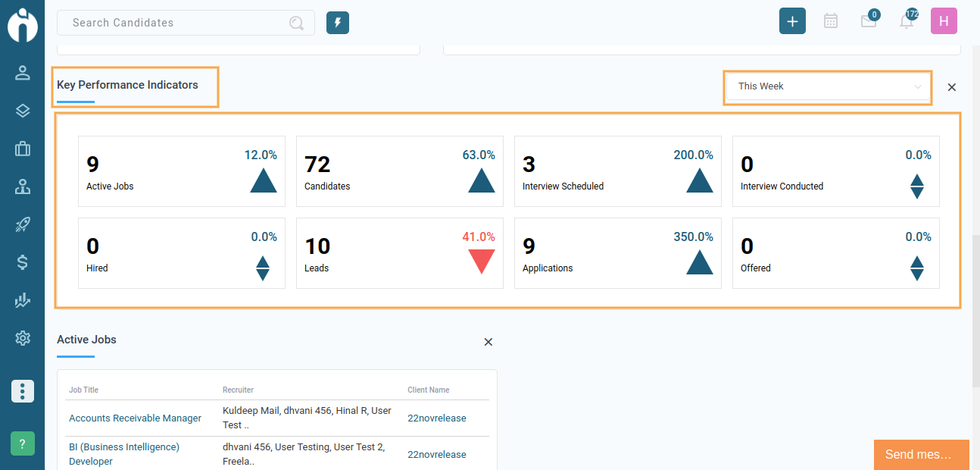Open the rocket icon in sidebar
The width and height of the screenshot is (980, 470).
(23, 224)
